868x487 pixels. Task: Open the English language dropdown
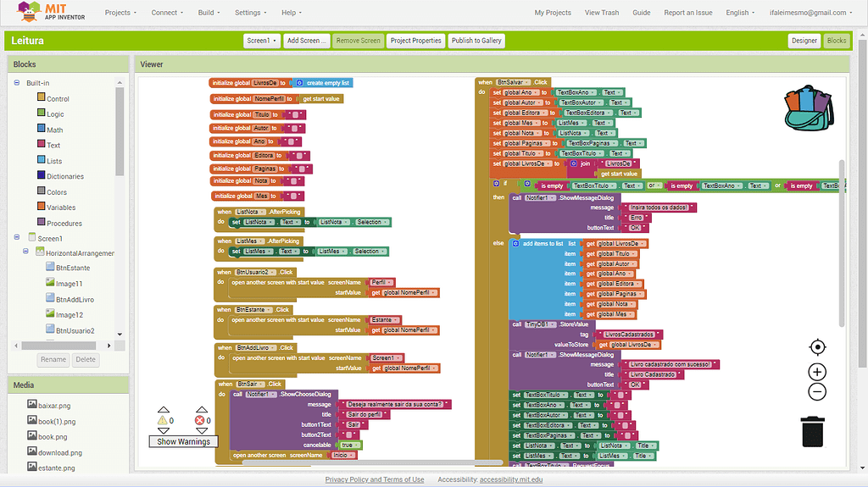[740, 13]
